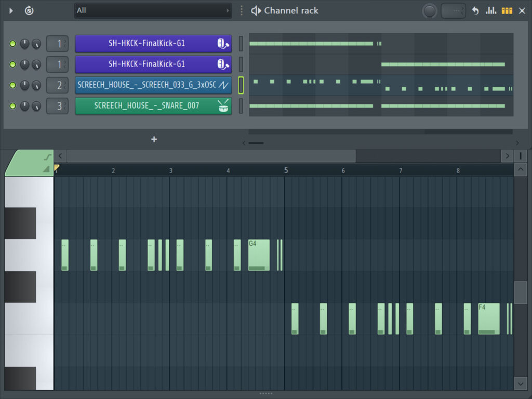Click the SNARE_007 pattern preview strip
The image size is (532, 399).
point(381,106)
